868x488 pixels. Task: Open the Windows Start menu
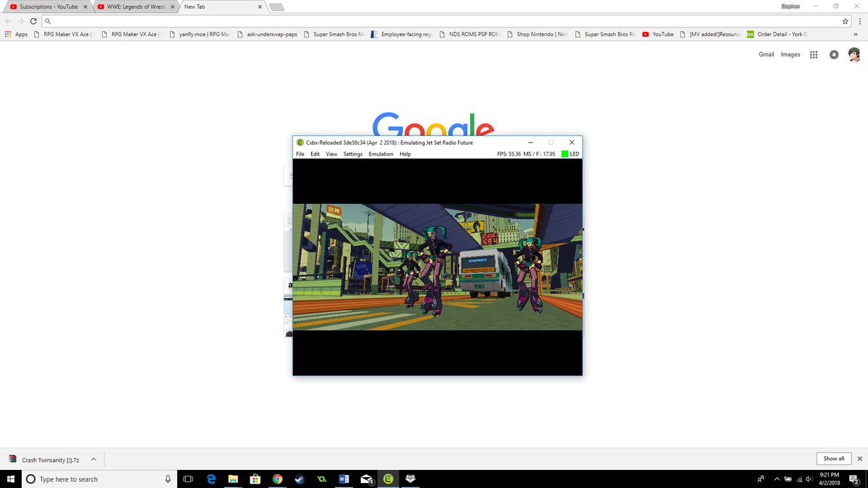click(x=10, y=479)
